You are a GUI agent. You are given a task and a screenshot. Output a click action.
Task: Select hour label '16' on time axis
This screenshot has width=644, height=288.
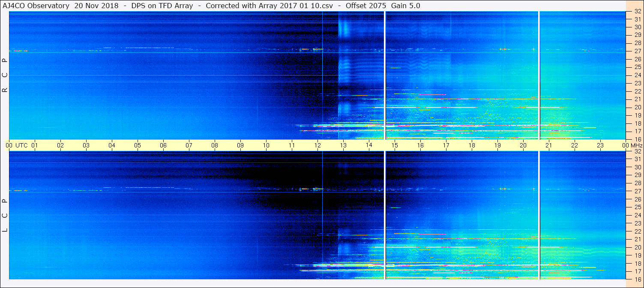click(420, 145)
